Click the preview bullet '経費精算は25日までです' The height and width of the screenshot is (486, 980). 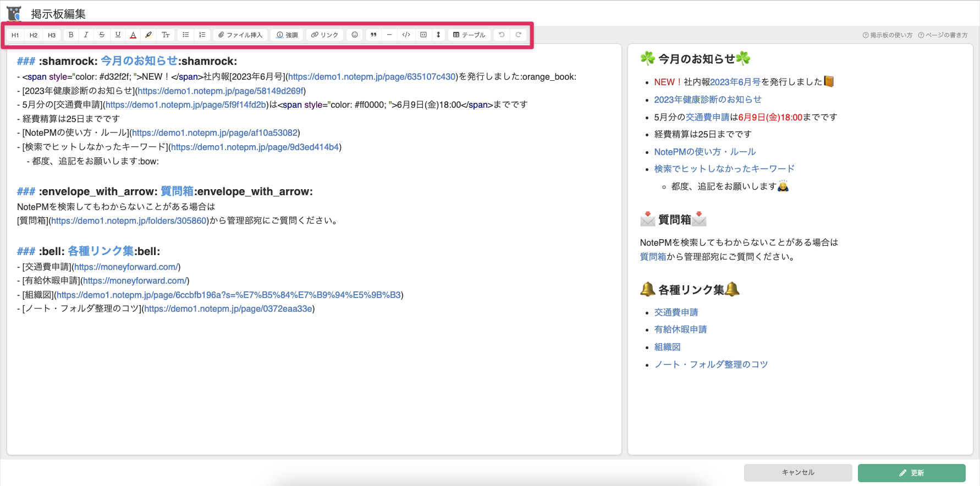coord(703,134)
